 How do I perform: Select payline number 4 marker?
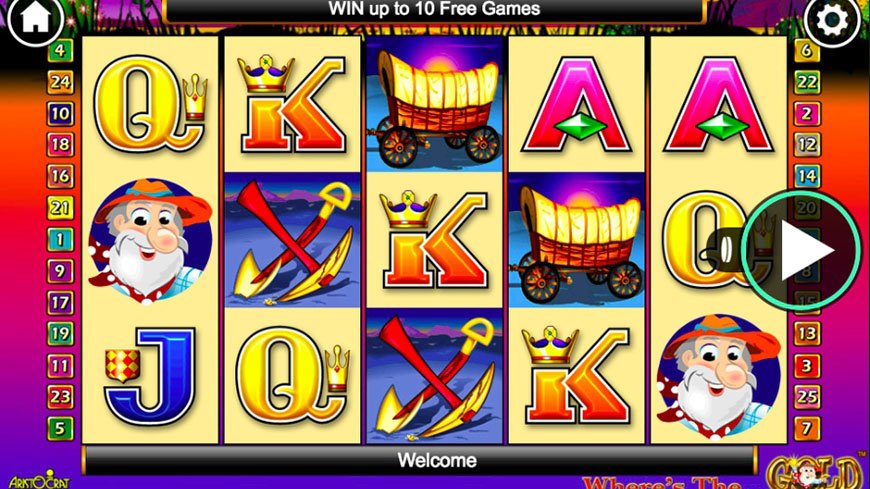[x=60, y=51]
